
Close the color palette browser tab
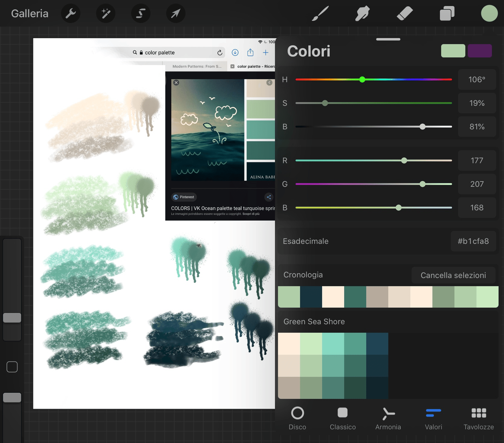pos(232,66)
